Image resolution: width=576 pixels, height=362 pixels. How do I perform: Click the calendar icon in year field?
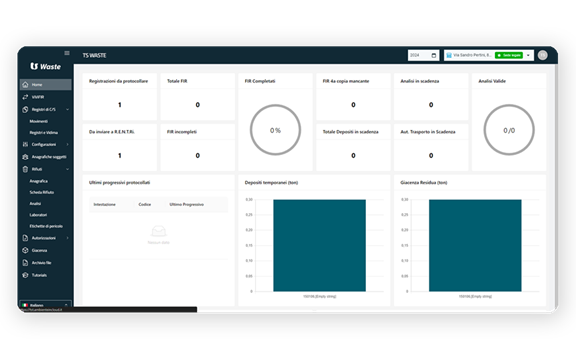[434, 55]
